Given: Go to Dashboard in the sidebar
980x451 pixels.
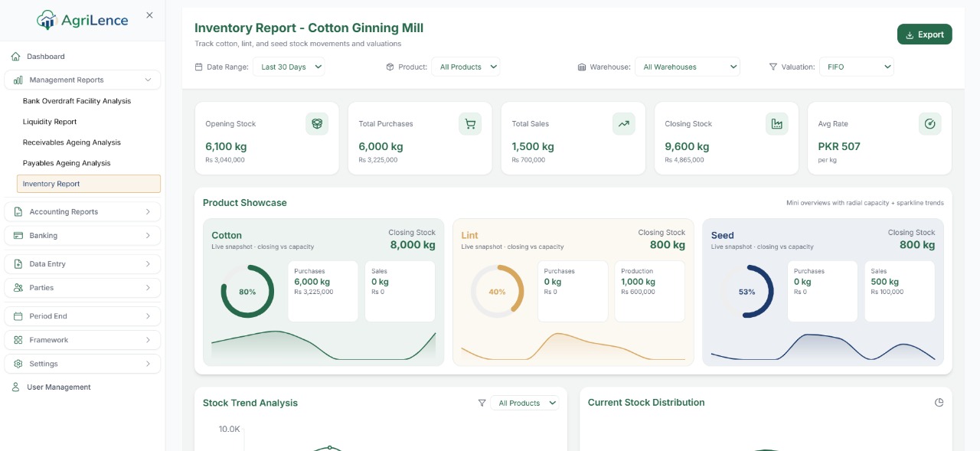Looking at the screenshot, I should [x=45, y=57].
